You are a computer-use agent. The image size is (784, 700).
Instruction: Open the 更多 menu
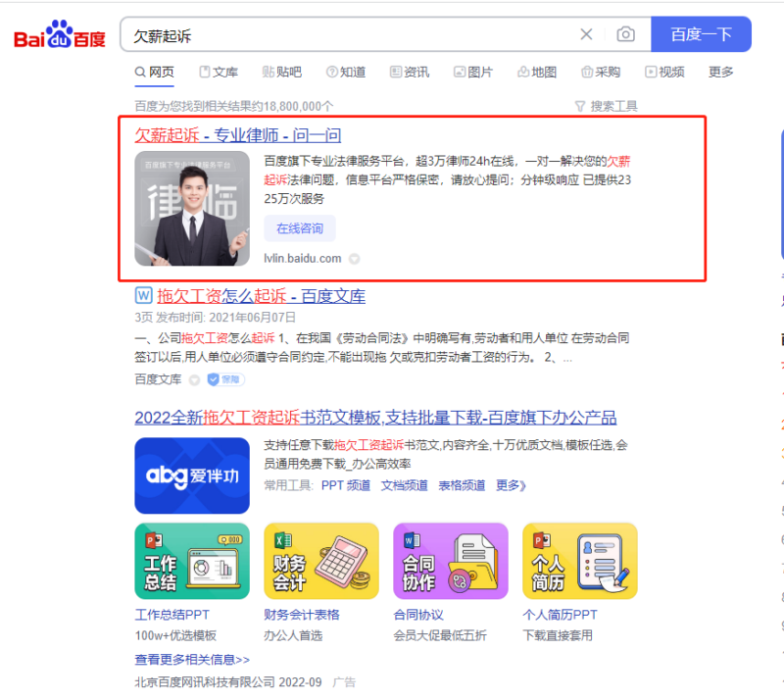pos(720,72)
